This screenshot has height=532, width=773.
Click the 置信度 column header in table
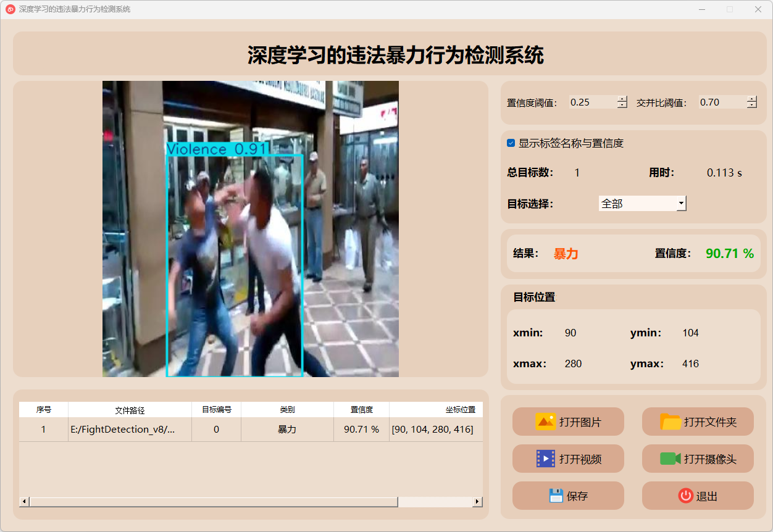[361, 410]
